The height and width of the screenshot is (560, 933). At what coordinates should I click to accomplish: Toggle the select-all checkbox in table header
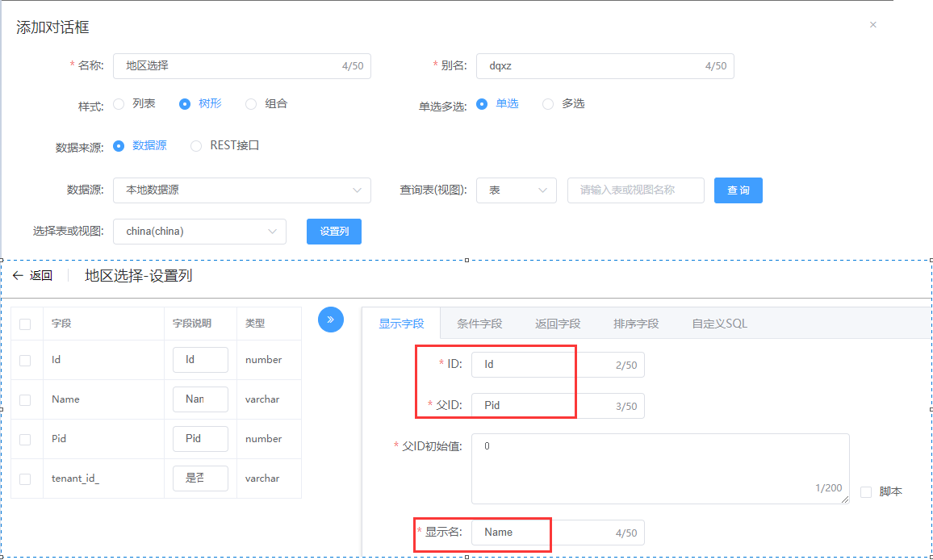25,324
